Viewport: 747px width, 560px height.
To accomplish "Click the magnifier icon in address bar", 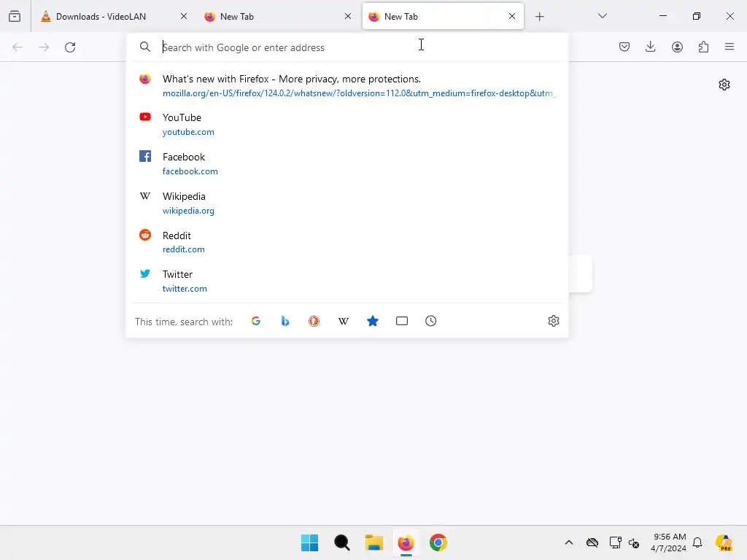I will pos(145,47).
